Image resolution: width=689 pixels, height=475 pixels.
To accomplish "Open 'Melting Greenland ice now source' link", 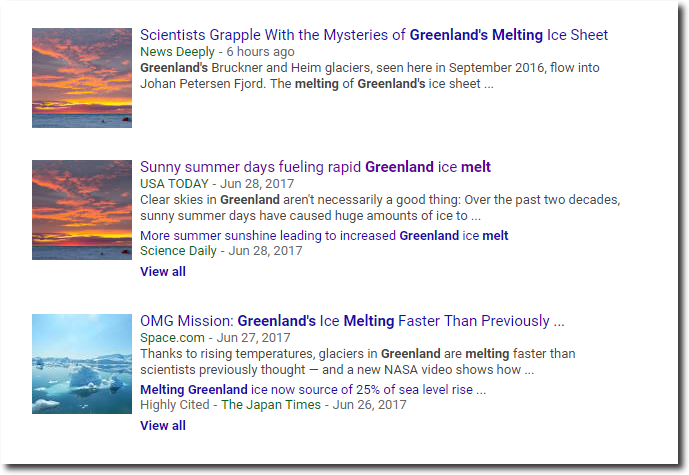I will pos(313,390).
